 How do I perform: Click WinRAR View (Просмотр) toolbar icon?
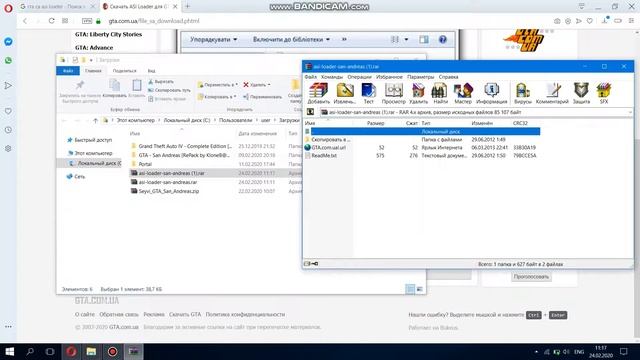pyautogui.click(x=394, y=93)
